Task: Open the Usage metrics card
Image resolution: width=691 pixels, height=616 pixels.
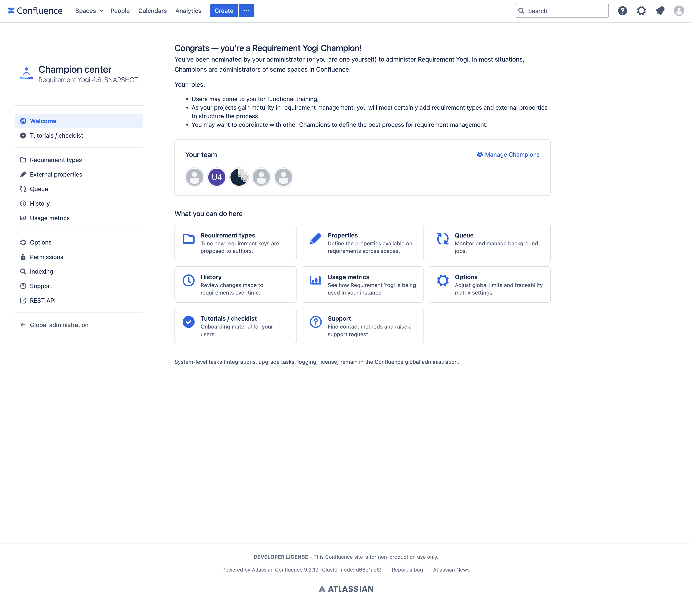Action: [x=362, y=285]
